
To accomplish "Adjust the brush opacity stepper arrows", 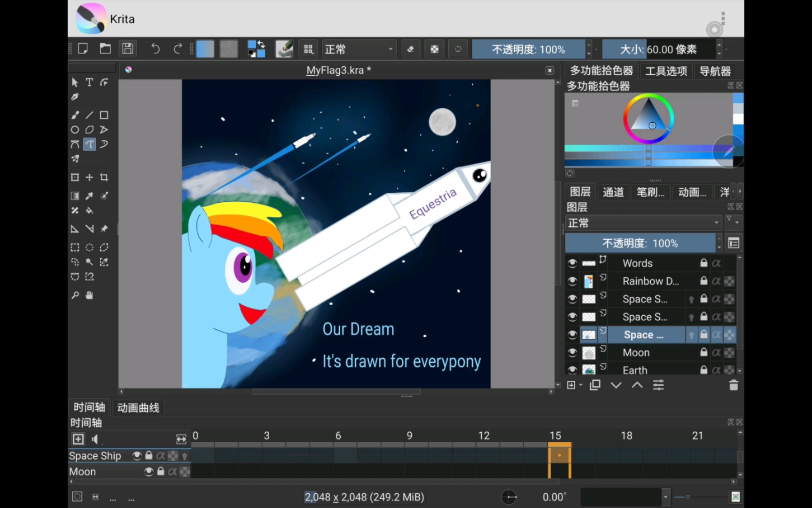I will tap(589, 49).
